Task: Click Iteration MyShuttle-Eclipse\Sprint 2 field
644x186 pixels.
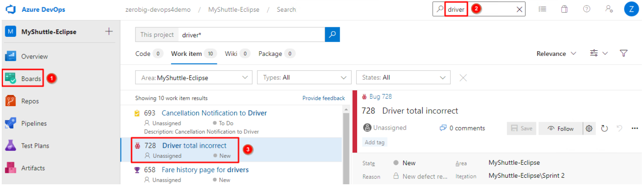Action: 526,176
